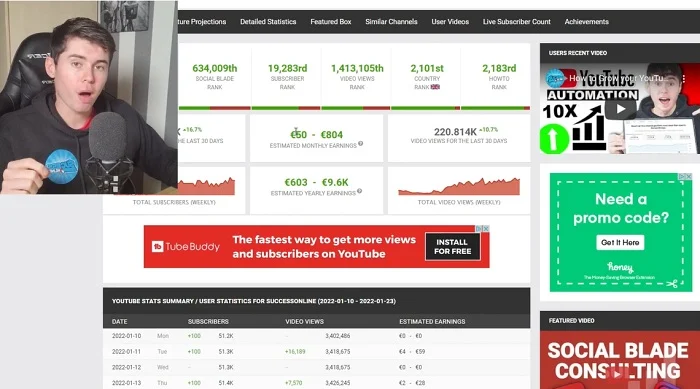This screenshot has height=389, width=700.
Task: Click the estimated monthly earnings help icon
Action: (360, 144)
